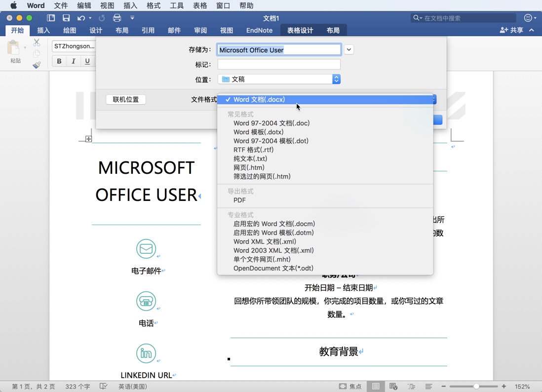The width and height of the screenshot is (542, 392).
Task: Click the search in document field
Action: click(x=464, y=18)
